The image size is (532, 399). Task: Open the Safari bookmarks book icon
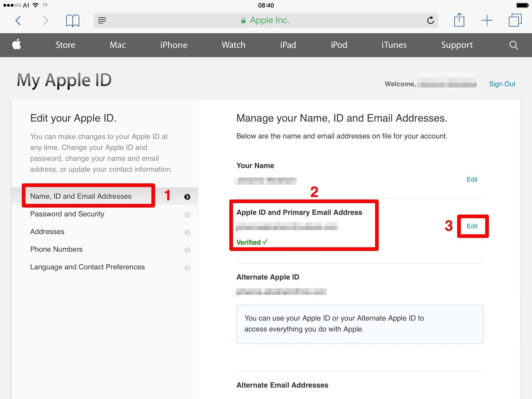[72, 21]
